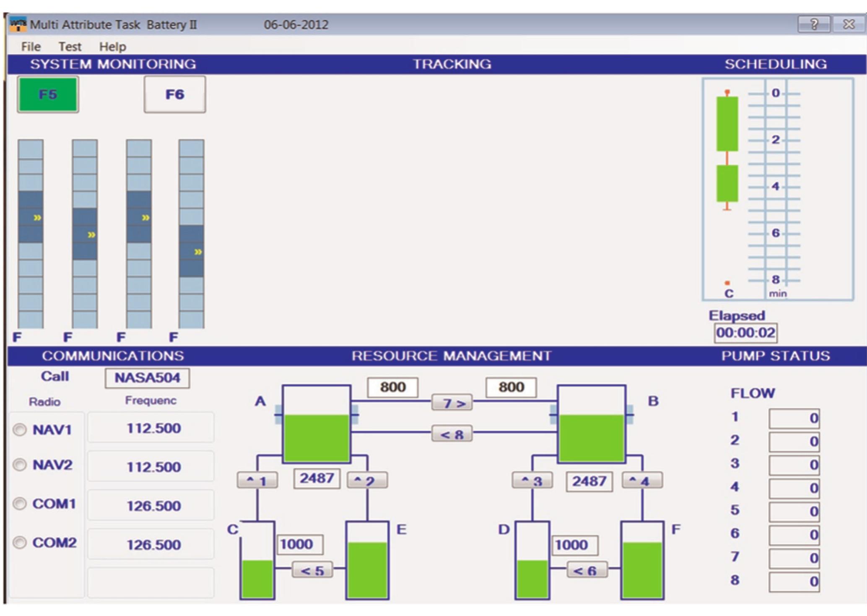
Task: Click the MATB application icon in title bar
Action: tap(18, 24)
